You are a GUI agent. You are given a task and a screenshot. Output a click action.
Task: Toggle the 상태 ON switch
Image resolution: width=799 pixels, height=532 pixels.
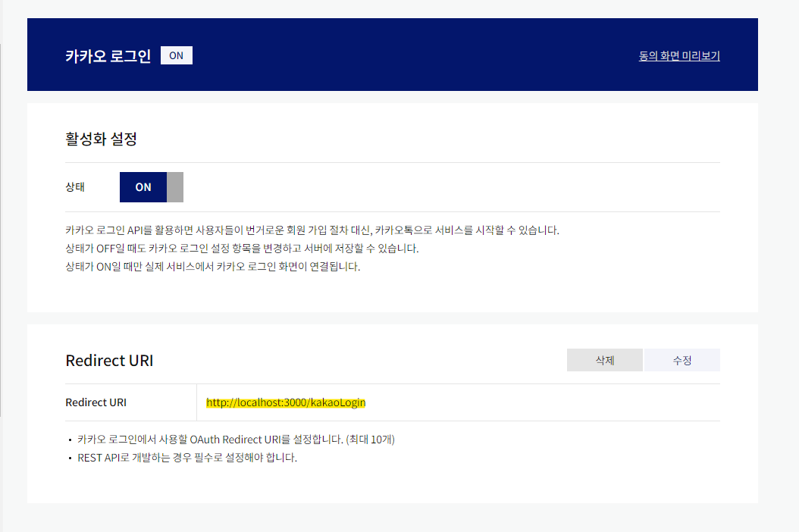152,187
